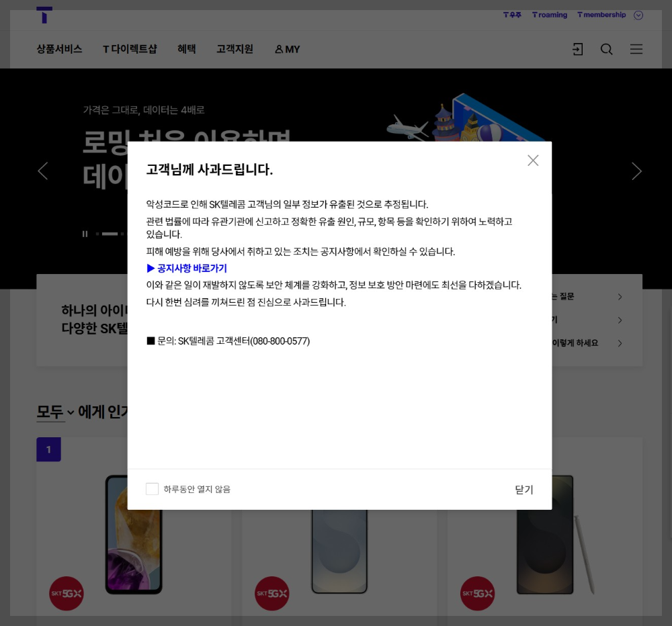Close the apology popup with the X
Screen dimensions: 672x626
(x=533, y=160)
